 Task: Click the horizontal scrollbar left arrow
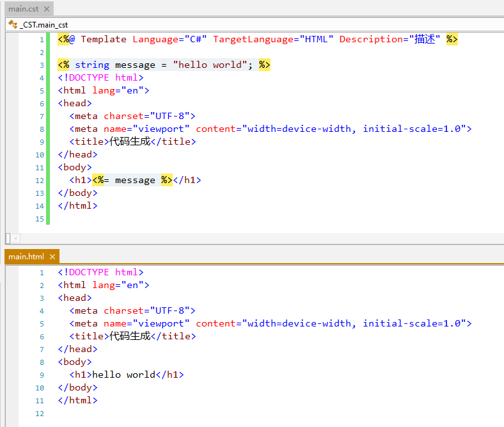click(x=15, y=238)
